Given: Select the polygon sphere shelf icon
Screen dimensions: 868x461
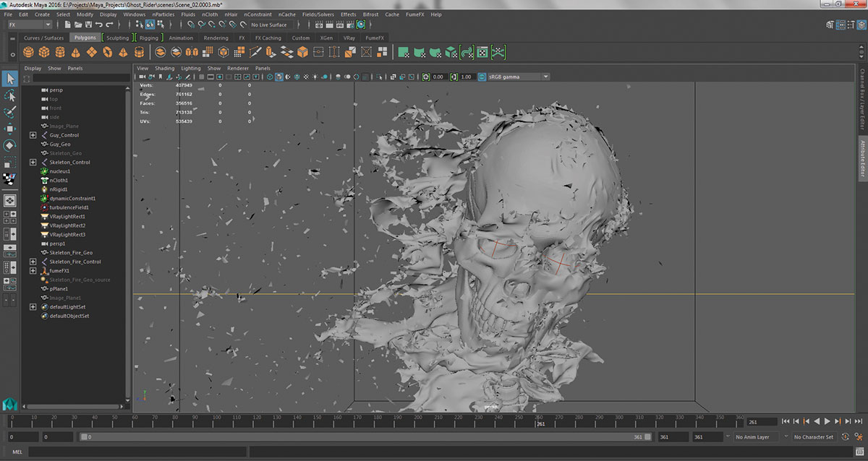Looking at the screenshot, I should coord(28,52).
